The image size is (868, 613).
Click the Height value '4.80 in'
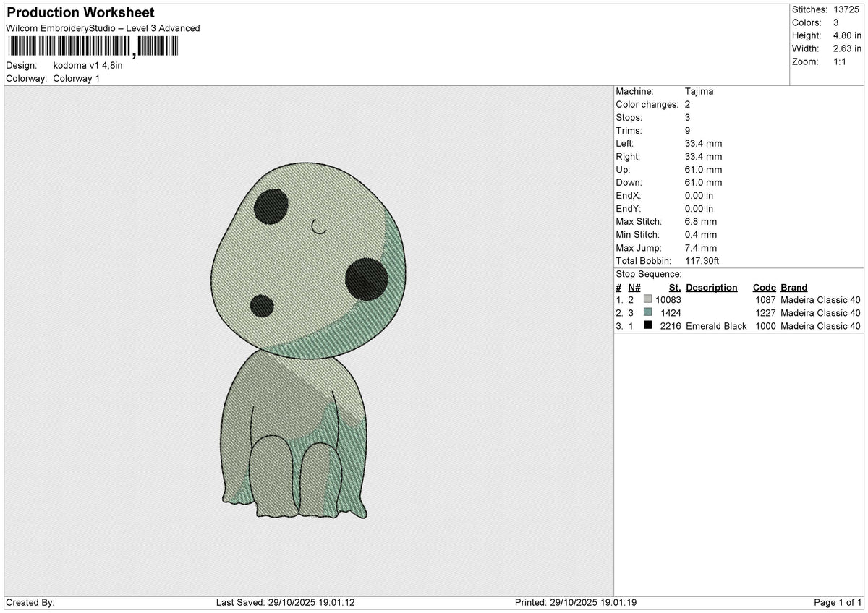coord(848,35)
